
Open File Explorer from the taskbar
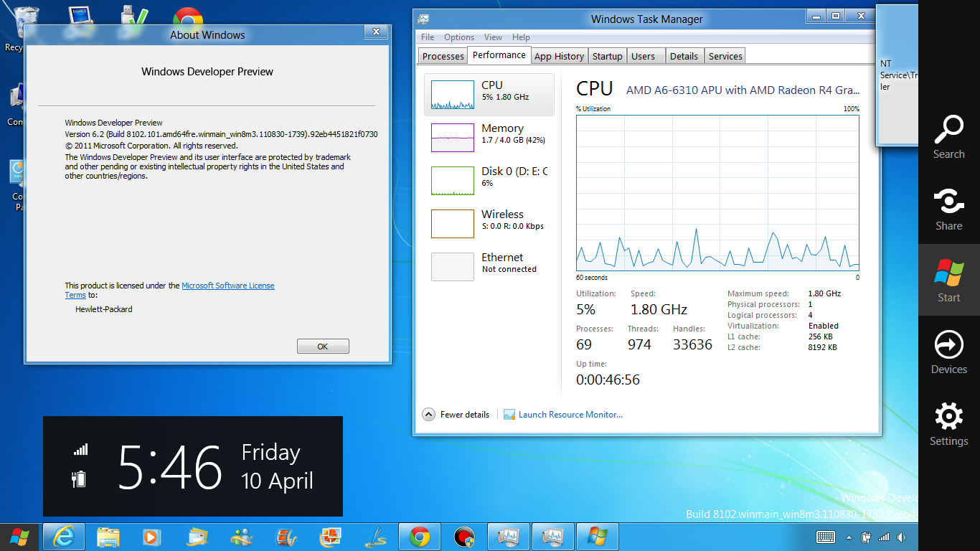pos(108,537)
